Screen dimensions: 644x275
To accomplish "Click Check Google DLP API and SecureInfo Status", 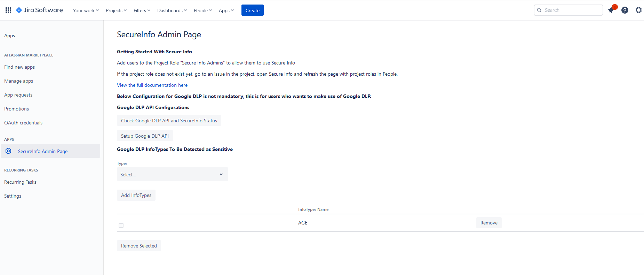I will click(x=169, y=120).
